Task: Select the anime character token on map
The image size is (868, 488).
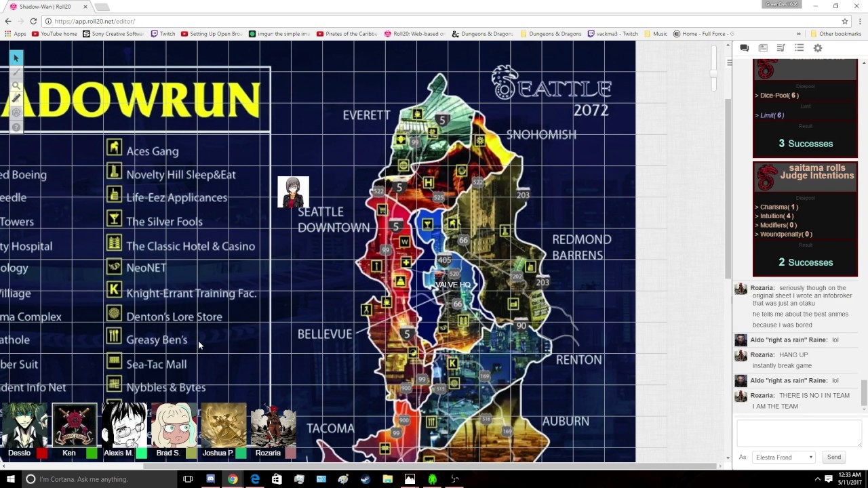Action: click(293, 192)
